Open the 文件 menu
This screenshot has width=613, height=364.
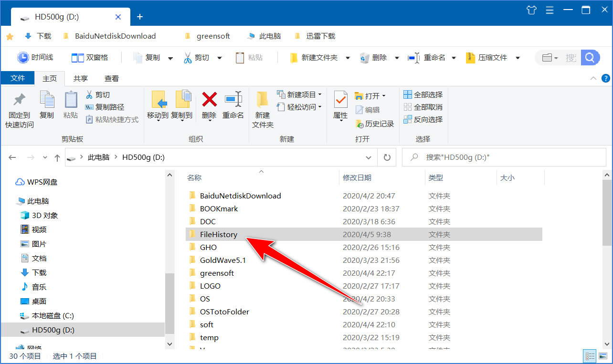[x=18, y=78]
